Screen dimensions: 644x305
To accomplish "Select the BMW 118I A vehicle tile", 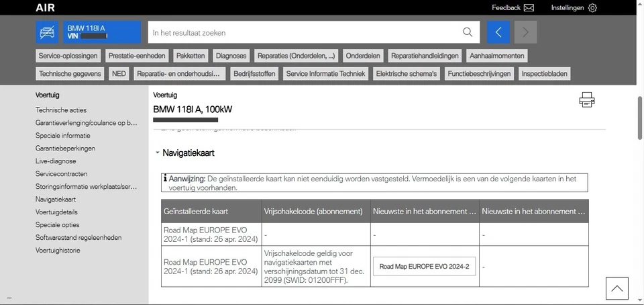I will (x=102, y=32).
